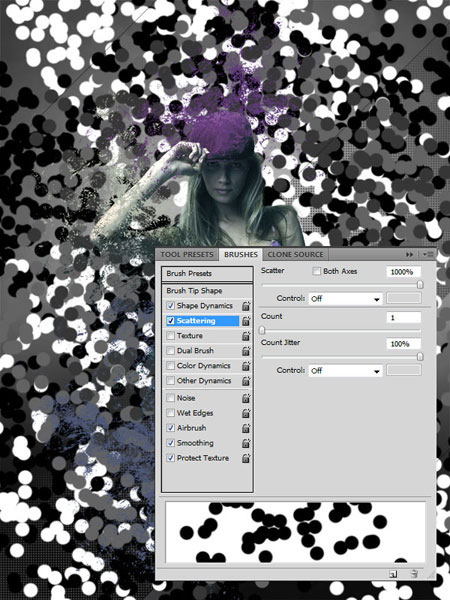Select the Other Dynamics label
The height and width of the screenshot is (600, 450).
tap(204, 381)
